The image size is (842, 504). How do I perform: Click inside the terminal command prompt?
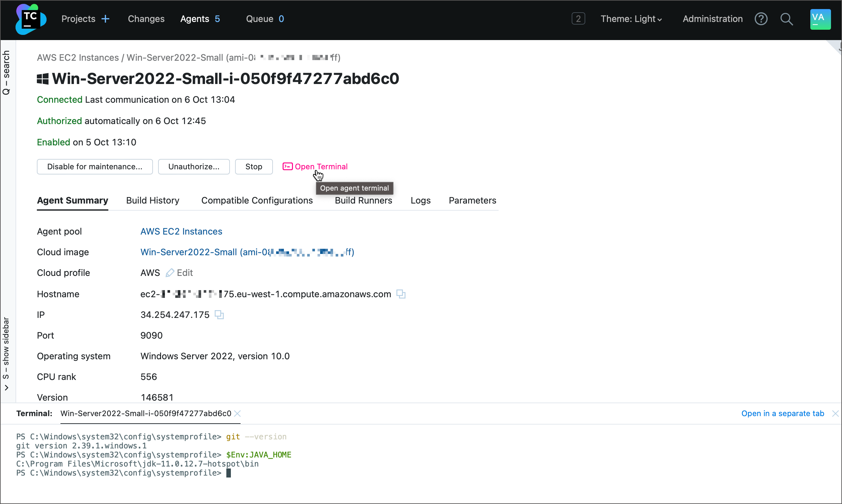(228, 473)
